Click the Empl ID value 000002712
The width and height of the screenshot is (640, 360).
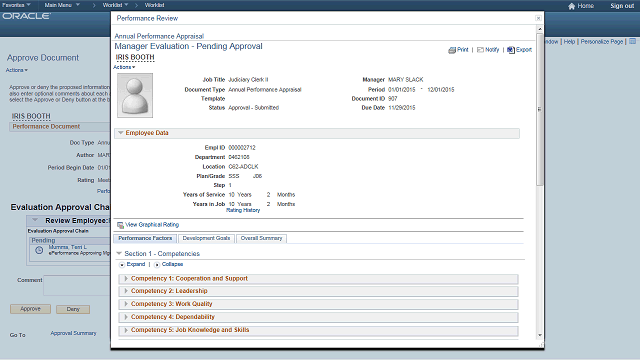(x=242, y=148)
